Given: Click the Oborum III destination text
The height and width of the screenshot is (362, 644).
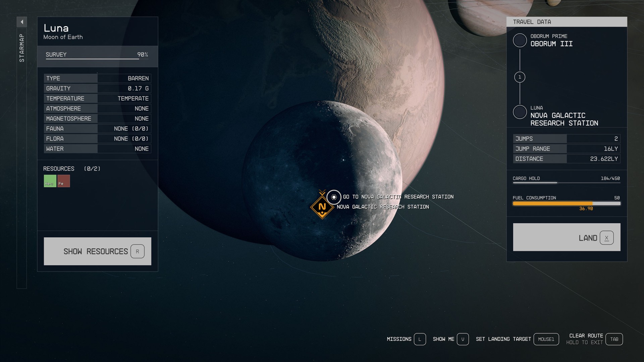Looking at the screenshot, I should (x=551, y=44).
